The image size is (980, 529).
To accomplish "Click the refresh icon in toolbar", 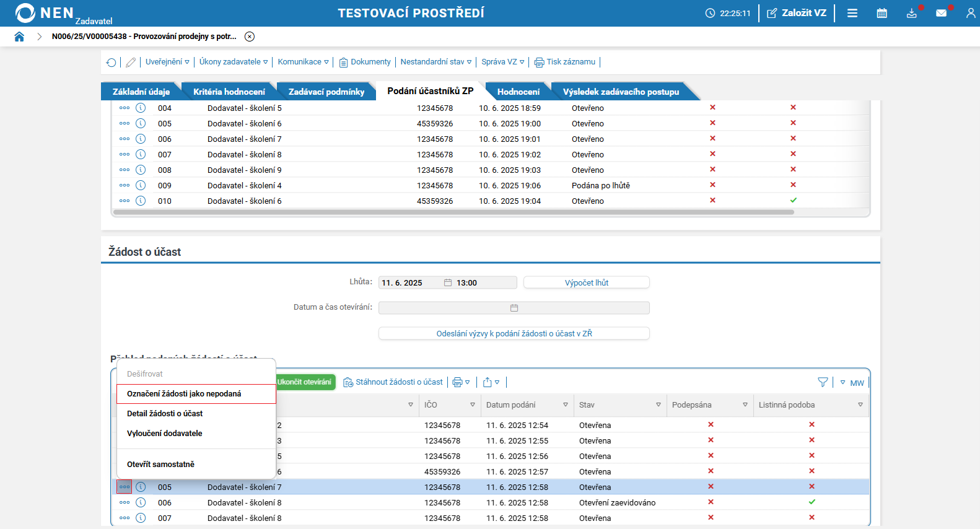I will pyautogui.click(x=111, y=62).
